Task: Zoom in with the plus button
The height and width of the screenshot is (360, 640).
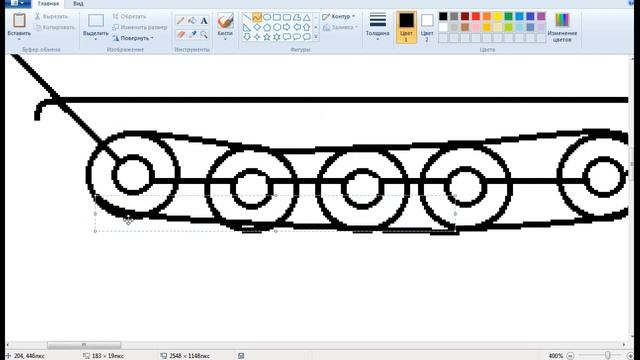Action: pos(631,356)
